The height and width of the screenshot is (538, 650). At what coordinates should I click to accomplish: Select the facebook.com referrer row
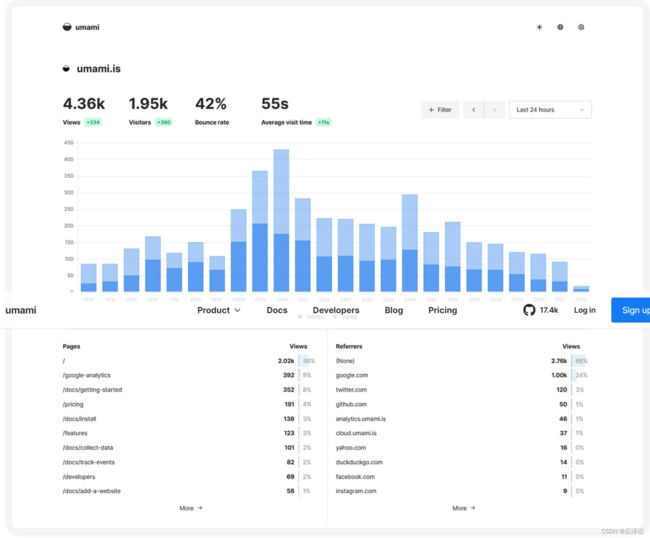462,477
